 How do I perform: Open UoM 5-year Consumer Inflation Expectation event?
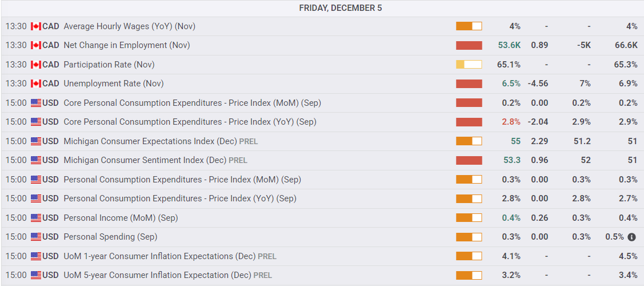[x=157, y=275]
